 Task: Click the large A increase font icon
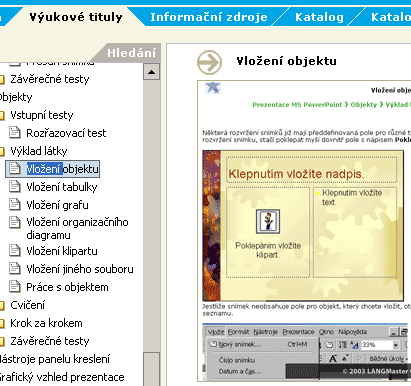(x=333, y=359)
